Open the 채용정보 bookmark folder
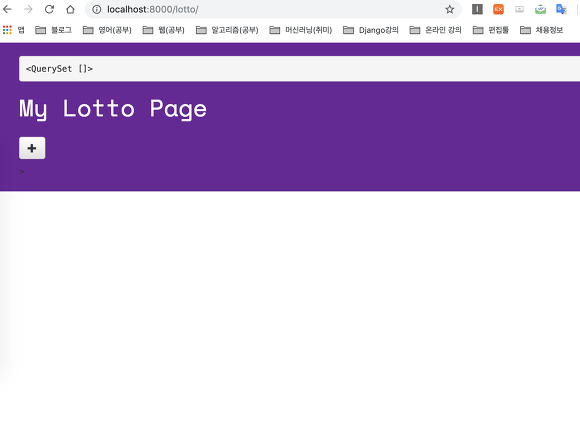 [x=542, y=30]
